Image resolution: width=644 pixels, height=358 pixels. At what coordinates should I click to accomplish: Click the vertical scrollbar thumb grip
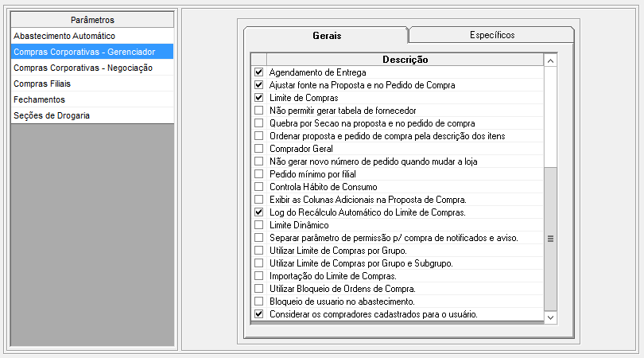pos(550,239)
